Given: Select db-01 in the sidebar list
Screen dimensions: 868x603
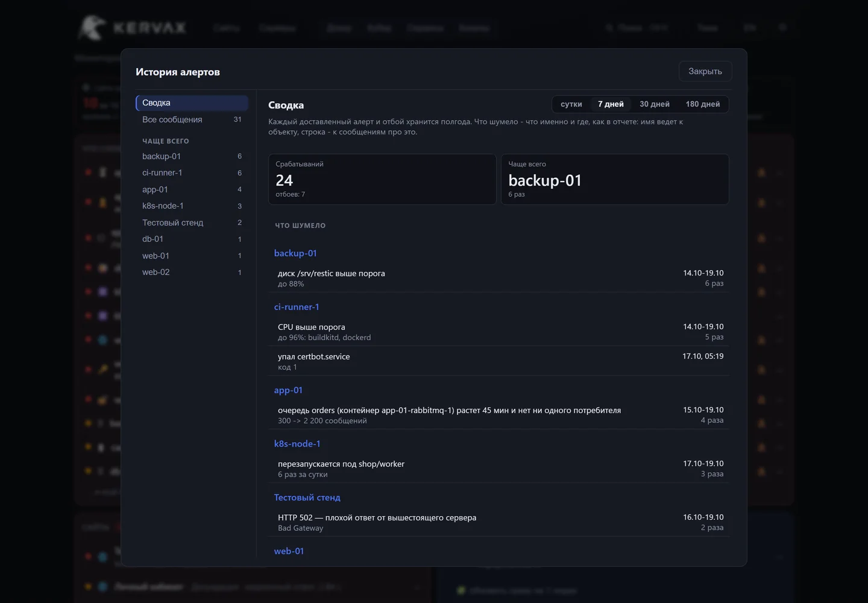Looking at the screenshot, I should (192, 239).
